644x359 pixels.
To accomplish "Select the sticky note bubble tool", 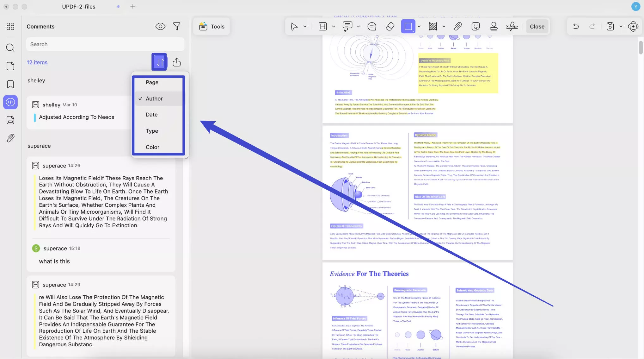I will [372, 27].
